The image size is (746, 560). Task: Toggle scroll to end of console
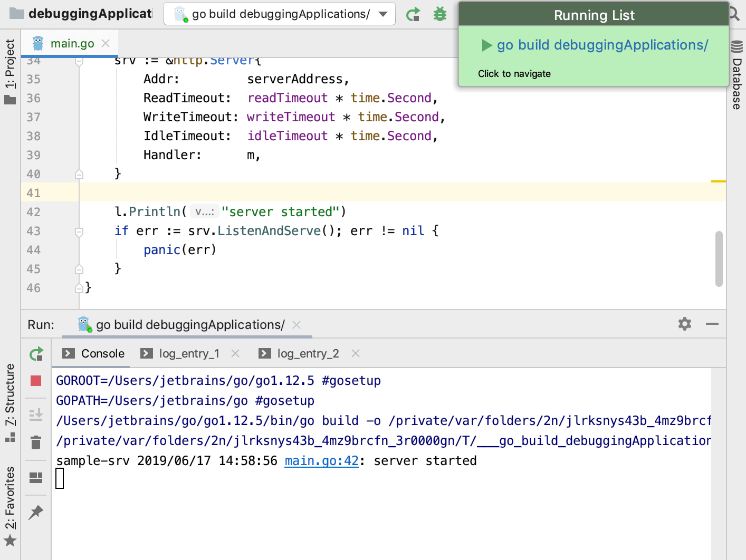[36, 414]
